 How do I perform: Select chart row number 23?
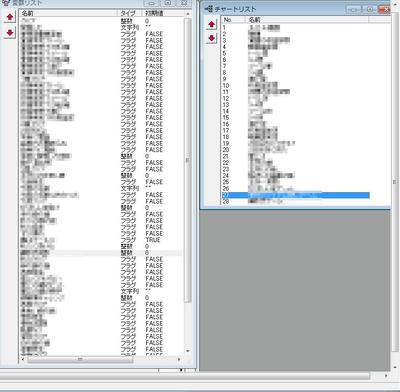click(x=295, y=169)
